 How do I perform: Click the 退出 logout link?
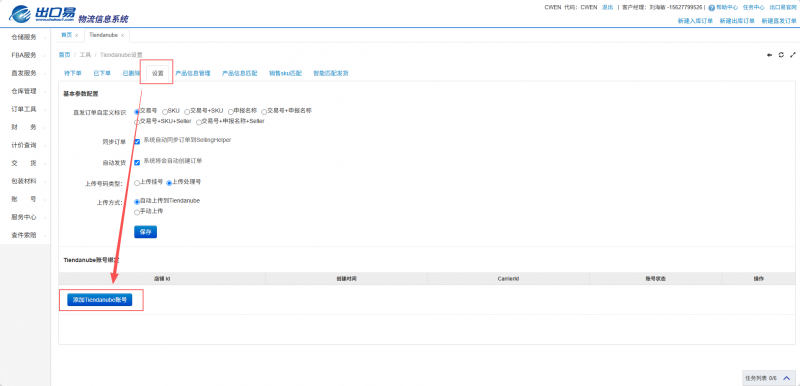click(608, 8)
